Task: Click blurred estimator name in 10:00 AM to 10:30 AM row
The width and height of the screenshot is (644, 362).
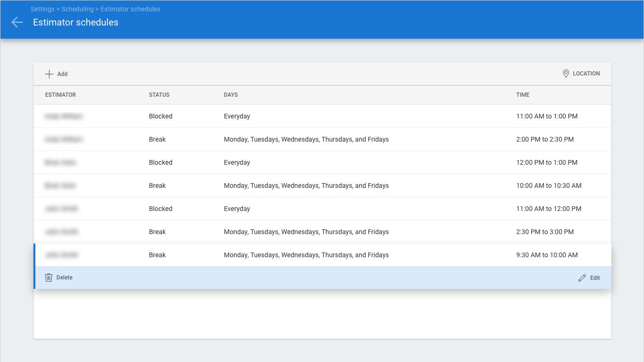Action: pos(60,185)
